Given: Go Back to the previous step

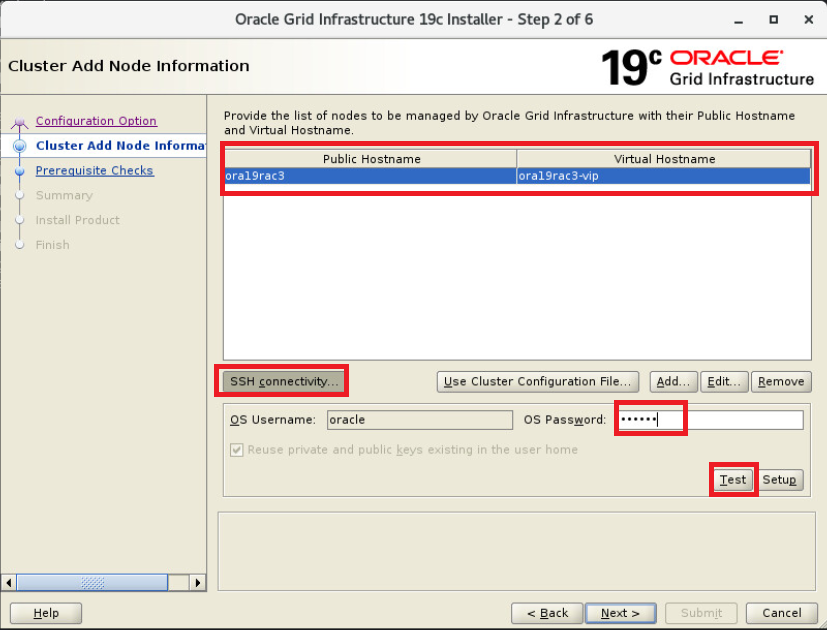Looking at the screenshot, I should (547, 613).
